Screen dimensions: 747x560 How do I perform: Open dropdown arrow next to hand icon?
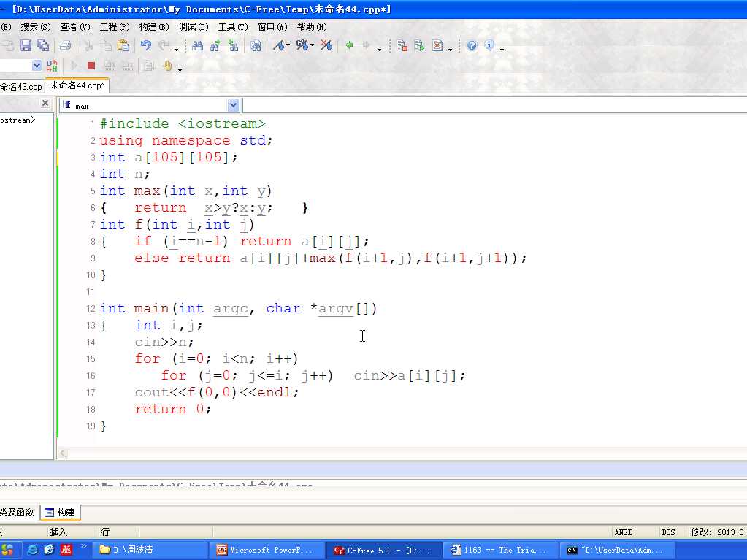click(x=180, y=69)
